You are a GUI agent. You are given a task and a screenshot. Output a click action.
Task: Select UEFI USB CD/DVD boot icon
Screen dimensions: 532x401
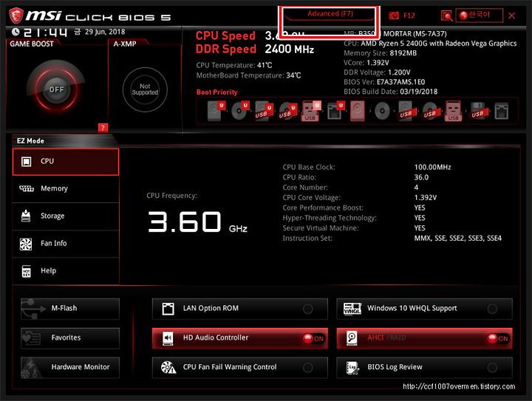287,111
